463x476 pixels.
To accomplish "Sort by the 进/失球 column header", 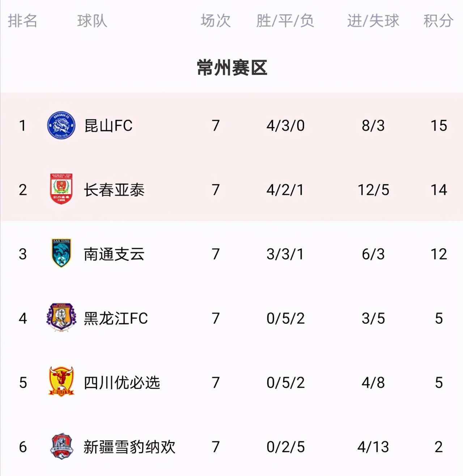I will coord(373,21).
